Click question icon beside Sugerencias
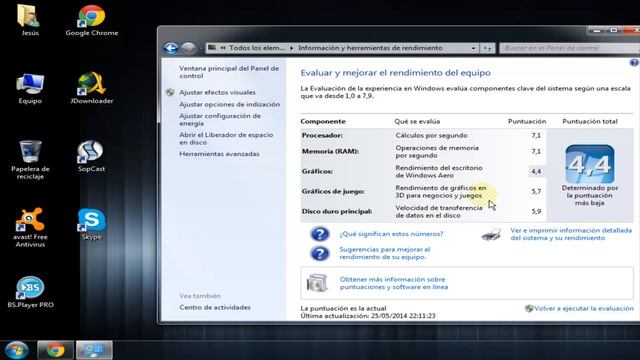 (320, 253)
